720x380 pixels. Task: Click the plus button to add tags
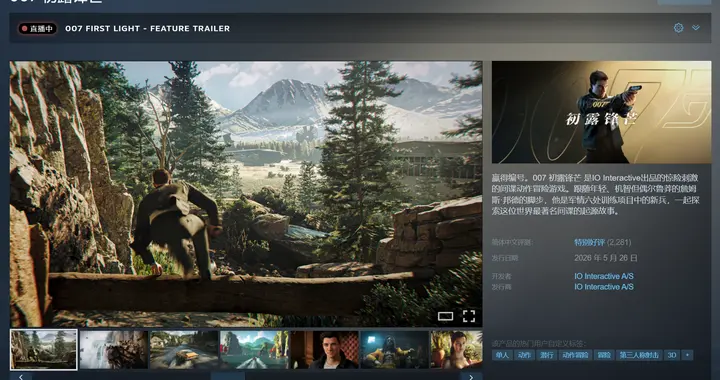pos(687,355)
